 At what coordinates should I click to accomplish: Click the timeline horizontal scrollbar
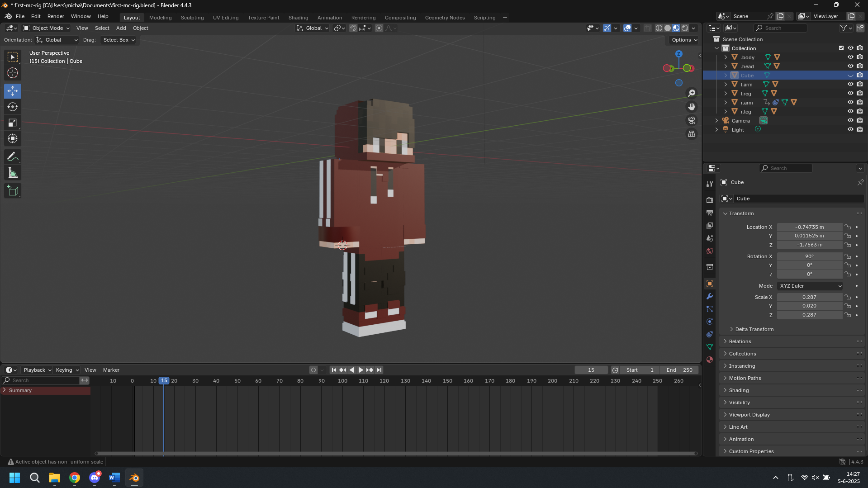(396, 453)
